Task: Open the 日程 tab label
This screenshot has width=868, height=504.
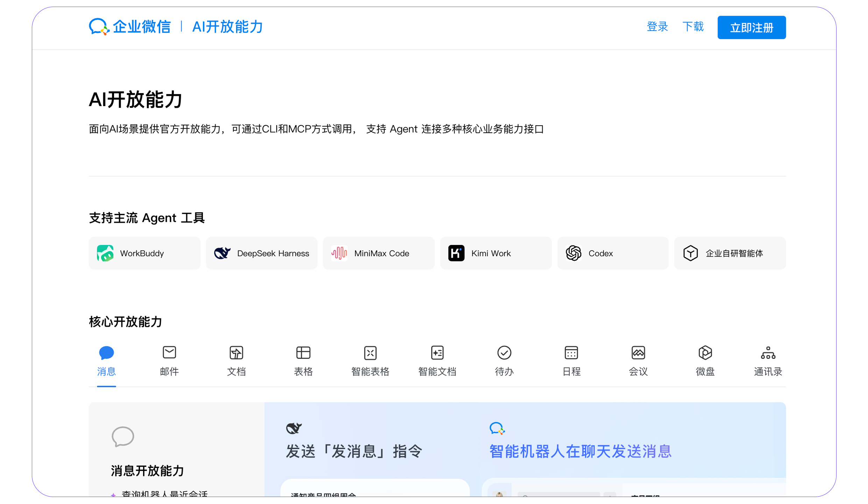Action: 571,371
